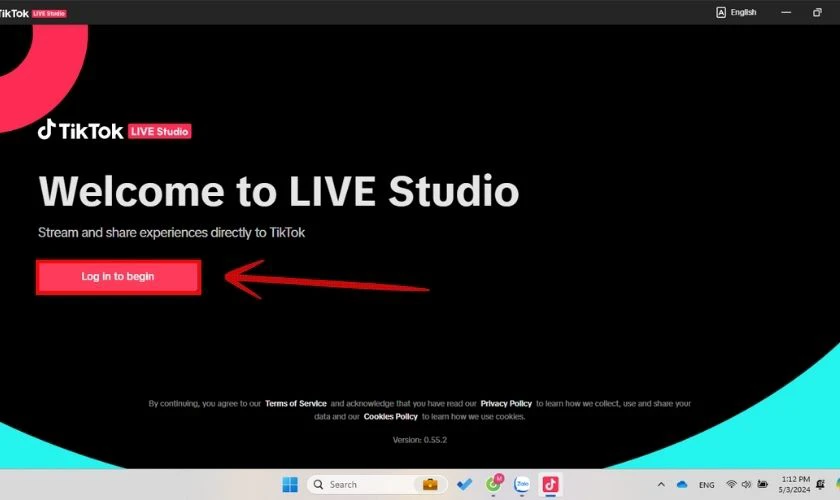The image size is (840, 500).
Task: Restore down the LIVE Studio window
Action: coord(817,12)
